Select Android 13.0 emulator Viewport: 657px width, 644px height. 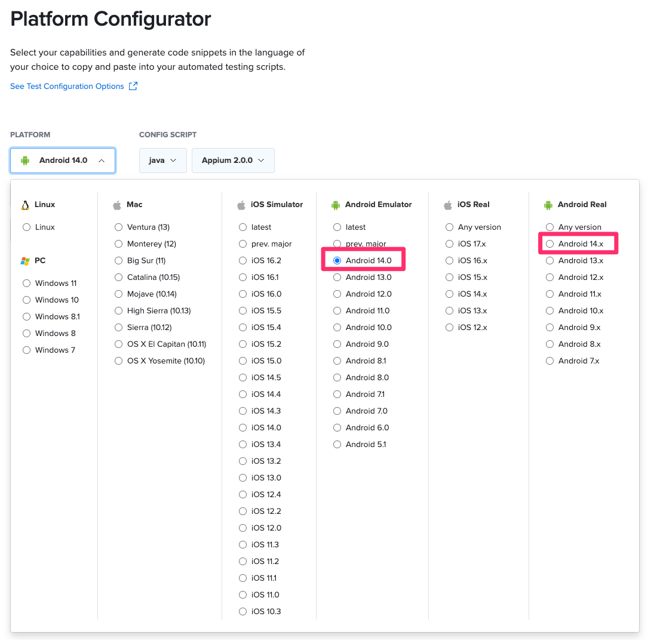coord(337,277)
